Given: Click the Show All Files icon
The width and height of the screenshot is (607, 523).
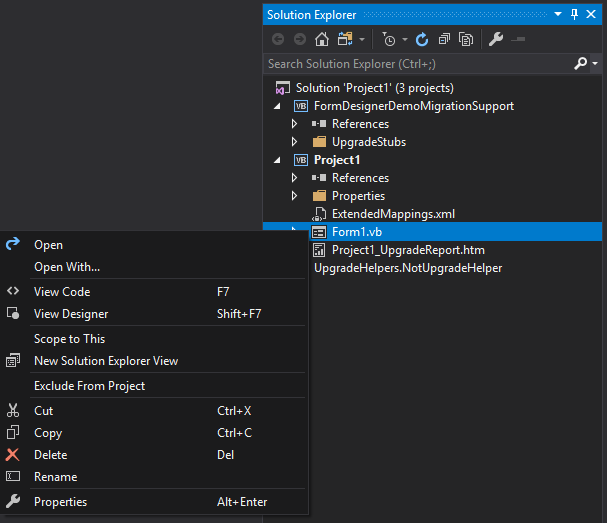Looking at the screenshot, I should tap(466, 39).
